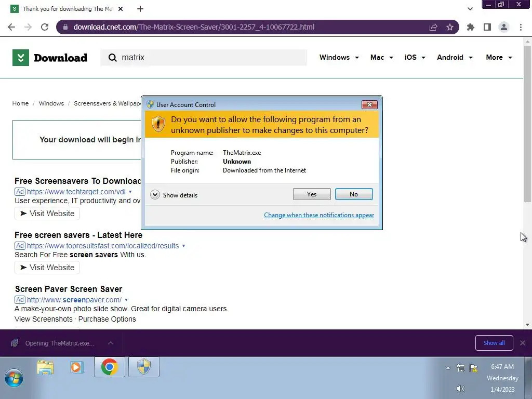Toggle the Chrome side panel icon
Image resolution: width=532 pixels, height=399 pixels.
pyautogui.click(x=487, y=27)
